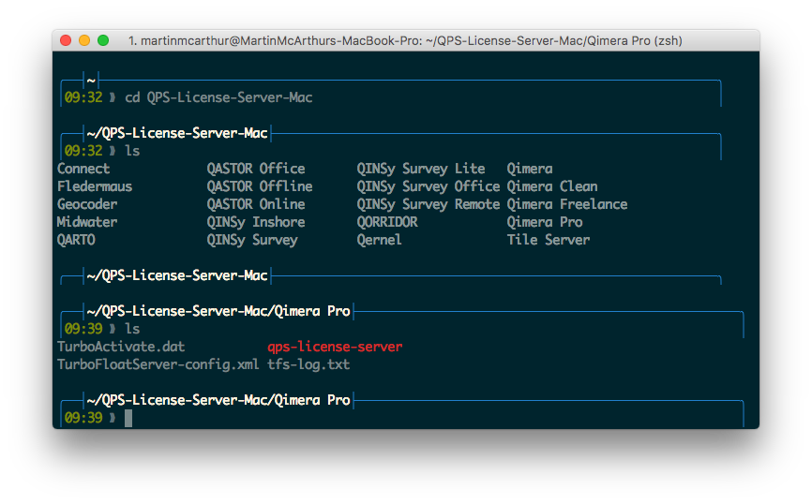Click the Tile Server directory entry
This screenshot has height=504, width=812.
pyautogui.click(x=549, y=240)
